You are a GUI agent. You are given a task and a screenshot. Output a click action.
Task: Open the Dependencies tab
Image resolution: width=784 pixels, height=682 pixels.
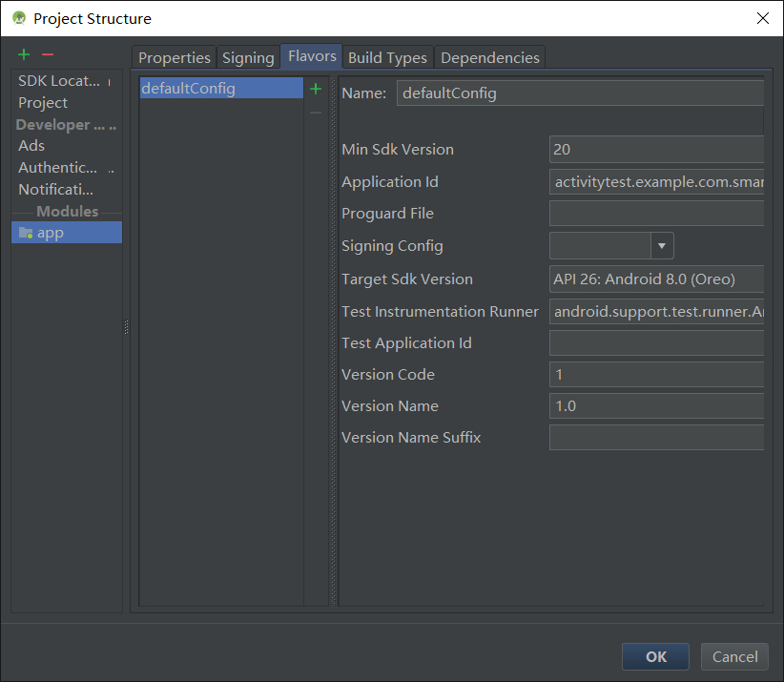pyautogui.click(x=490, y=57)
